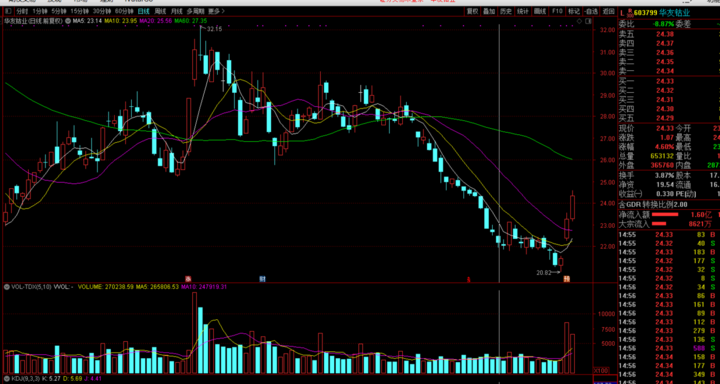Click the red event marker on timeline
720x384 pixels.
tap(187, 279)
